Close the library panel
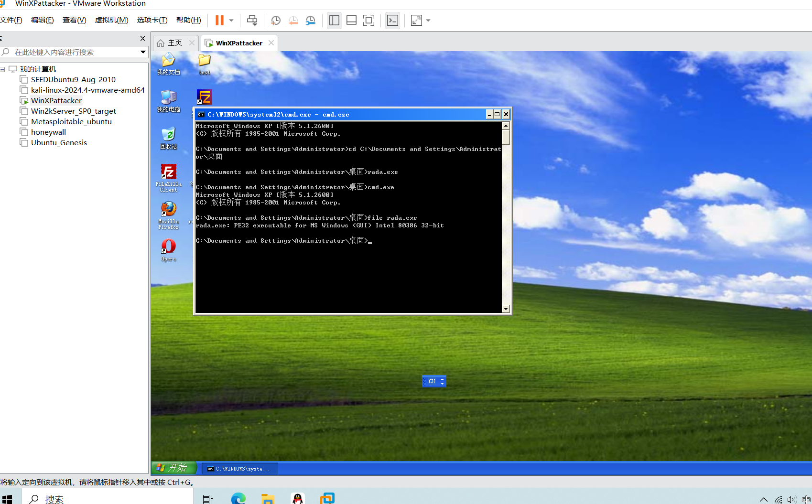The height and width of the screenshot is (504, 812). pos(142,38)
